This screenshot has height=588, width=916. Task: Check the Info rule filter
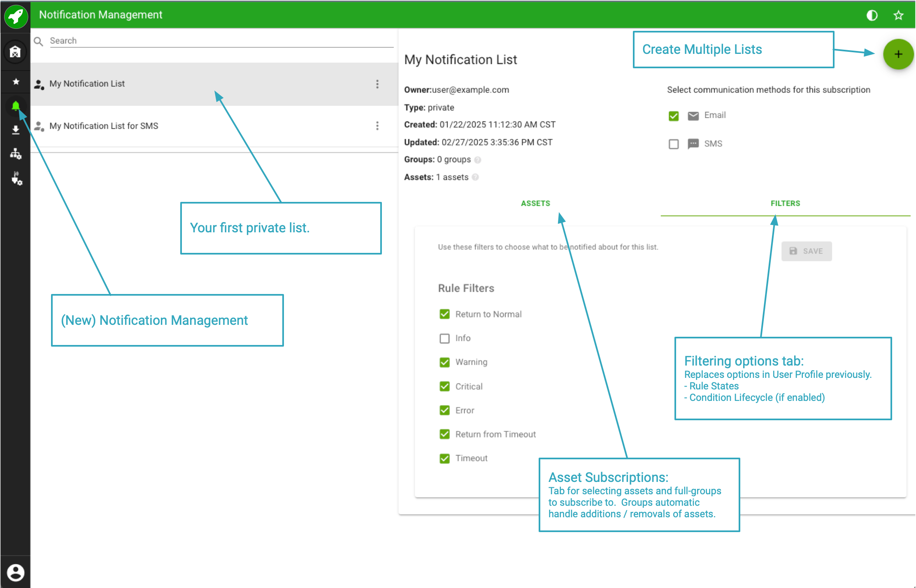coord(444,338)
